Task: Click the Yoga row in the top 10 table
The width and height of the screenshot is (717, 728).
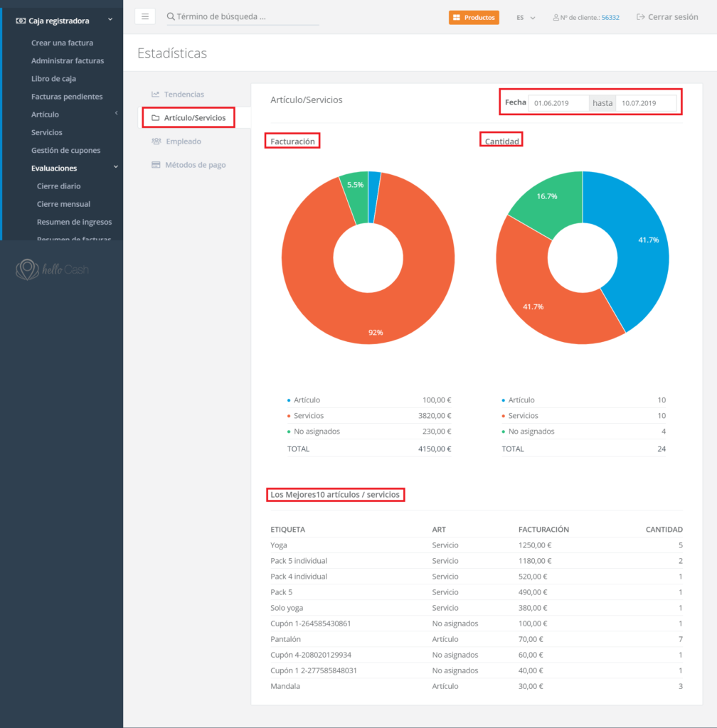Action: tap(477, 545)
